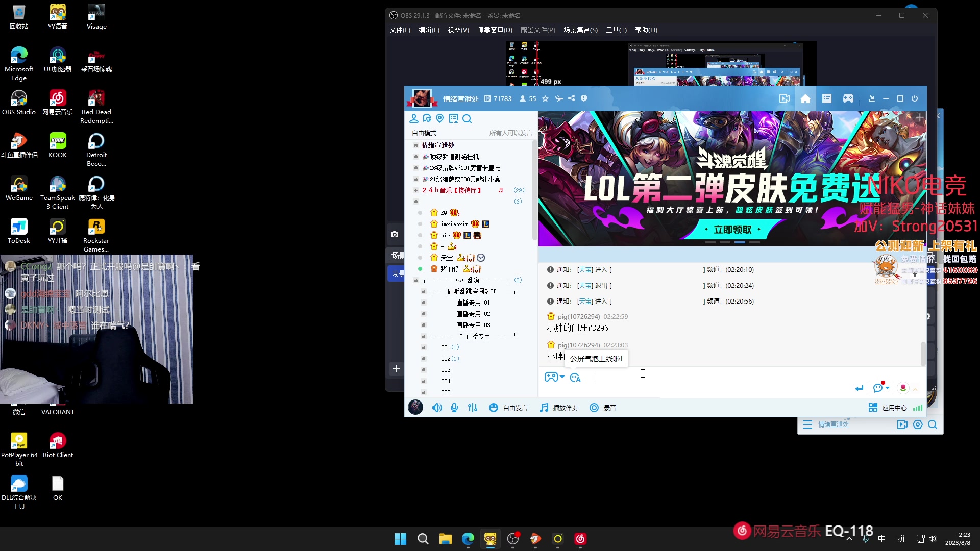The height and width of the screenshot is (551, 980).
Task: Open the channel bulletin board icon
Action: pos(453,119)
